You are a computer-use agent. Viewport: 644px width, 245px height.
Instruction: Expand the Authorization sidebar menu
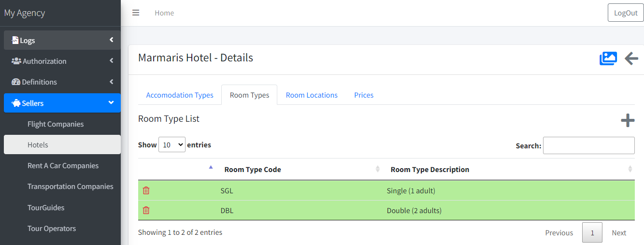tap(62, 61)
